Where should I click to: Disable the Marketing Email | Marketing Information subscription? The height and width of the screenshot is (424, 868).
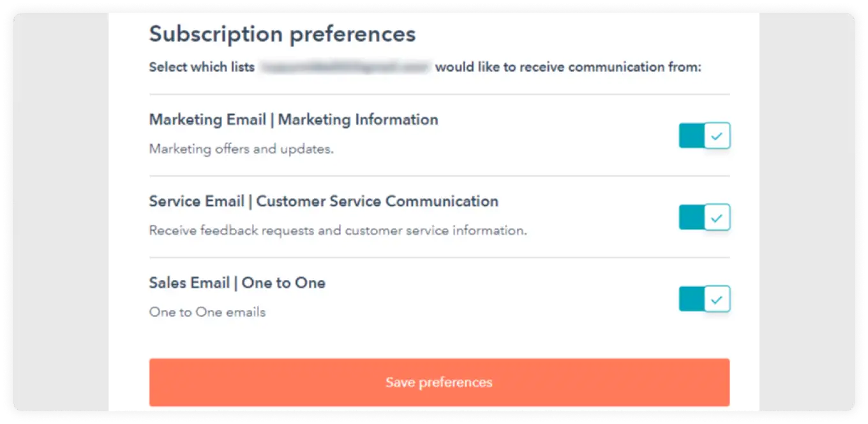point(704,135)
